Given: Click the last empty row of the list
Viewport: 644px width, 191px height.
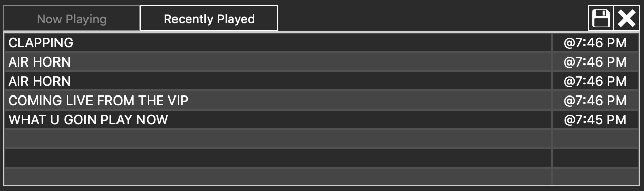Looking at the screenshot, I should click(278, 176).
